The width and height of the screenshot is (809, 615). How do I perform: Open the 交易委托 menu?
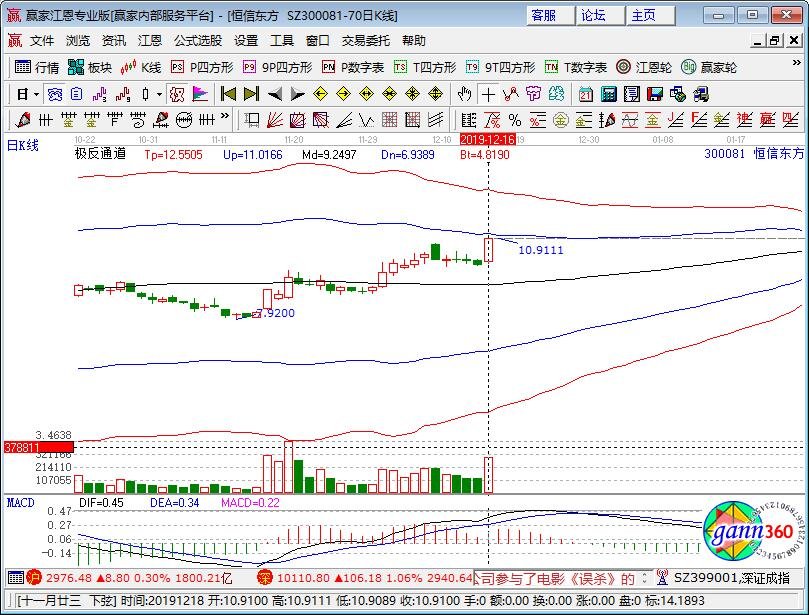pyautogui.click(x=366, y=40)
